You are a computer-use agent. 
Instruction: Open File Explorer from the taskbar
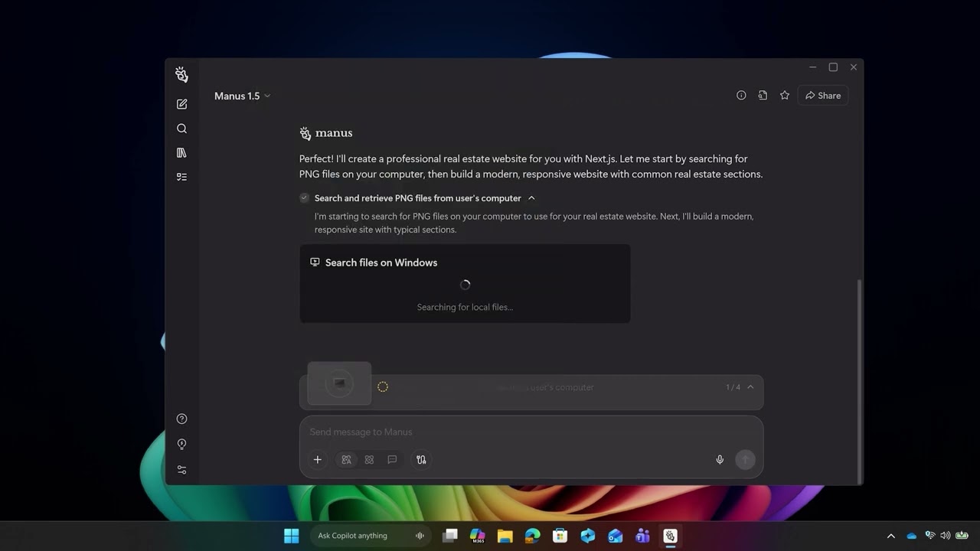(505, 536)
